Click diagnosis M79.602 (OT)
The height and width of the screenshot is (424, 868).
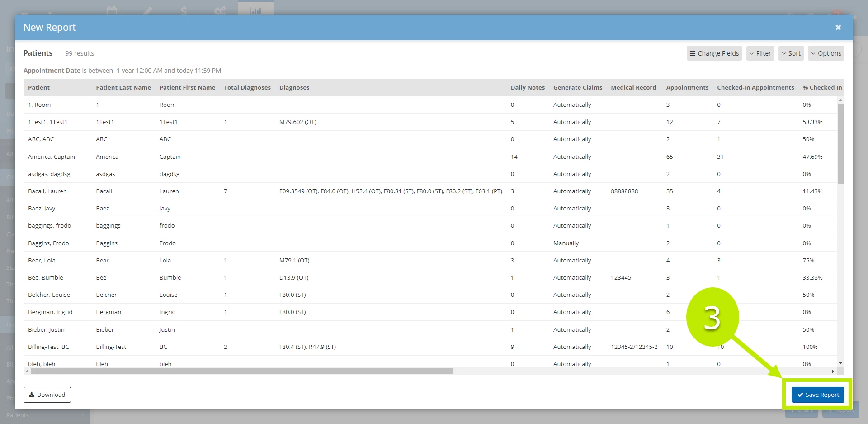pyautogui.click(x=298, y=122)
